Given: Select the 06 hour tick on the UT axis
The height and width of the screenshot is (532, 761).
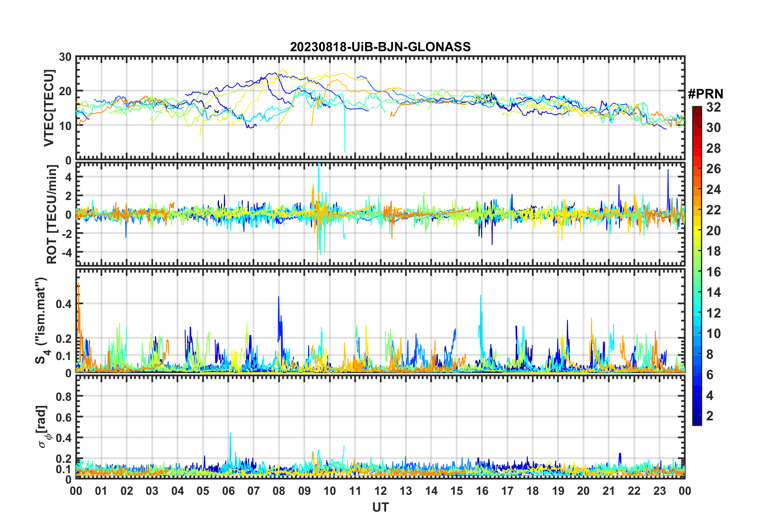Looking at the screenshot, I should click(x=228, y=491).
